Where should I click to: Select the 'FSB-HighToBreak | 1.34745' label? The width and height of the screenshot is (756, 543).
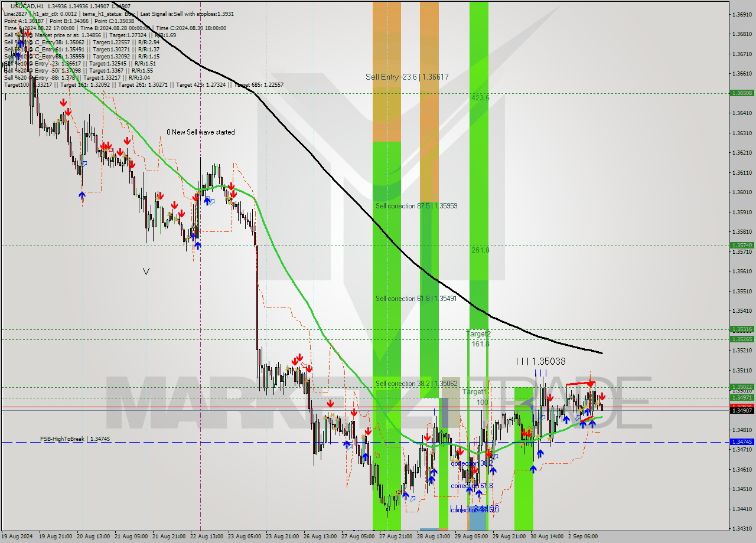click(75, 439)
